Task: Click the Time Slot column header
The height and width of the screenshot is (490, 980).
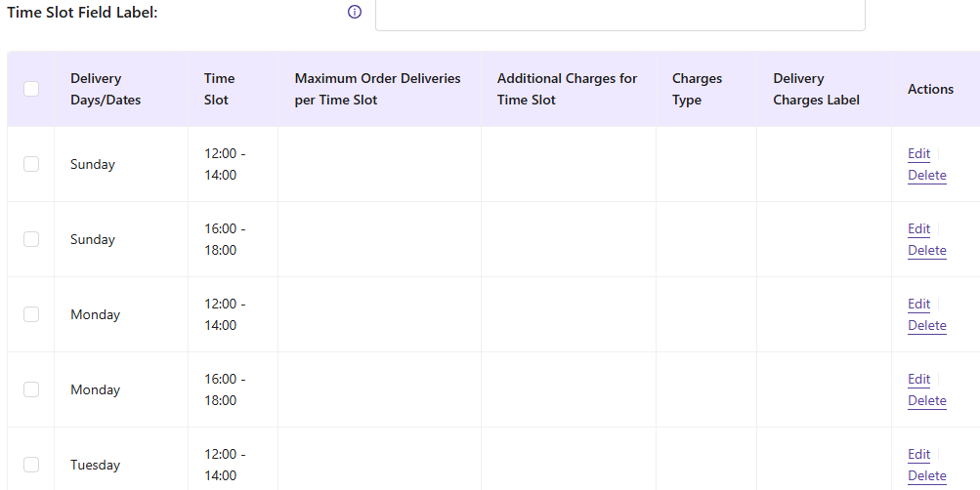Action: (219, 89)
